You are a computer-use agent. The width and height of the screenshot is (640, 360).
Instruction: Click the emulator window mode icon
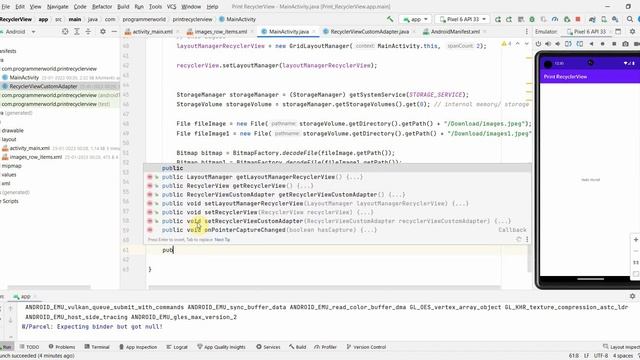point(618,31)
